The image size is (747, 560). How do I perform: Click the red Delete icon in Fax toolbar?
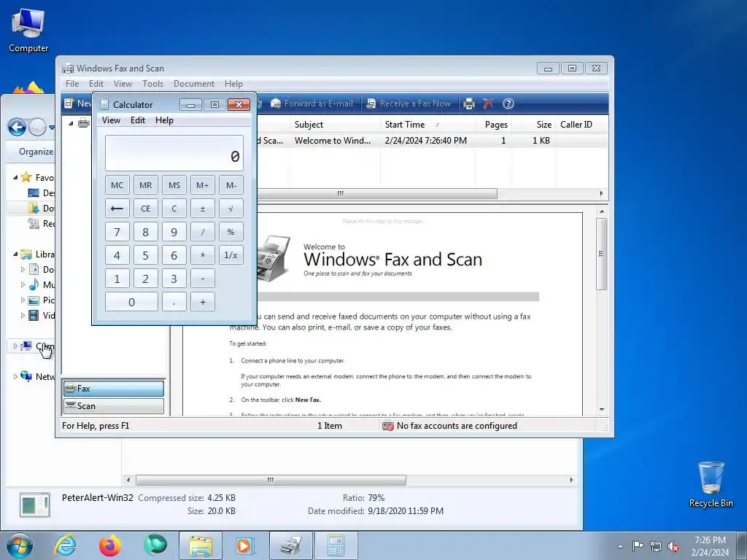(488, 104)
